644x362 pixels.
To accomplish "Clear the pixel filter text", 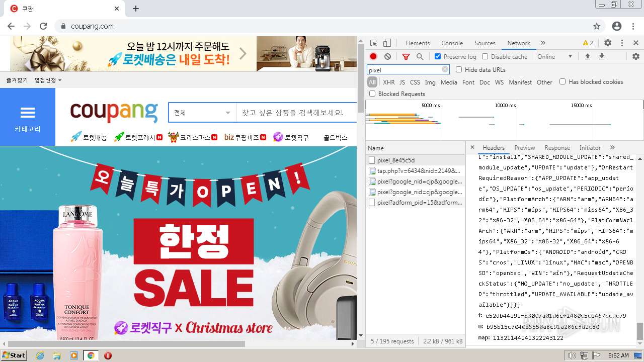I will click(445, 70).
